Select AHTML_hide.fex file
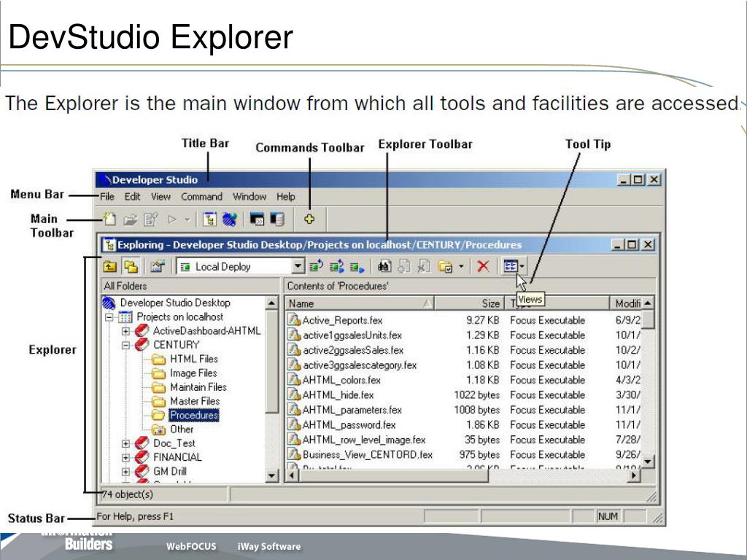This screenshot has height=560, width=747. [x=338, y=394]
